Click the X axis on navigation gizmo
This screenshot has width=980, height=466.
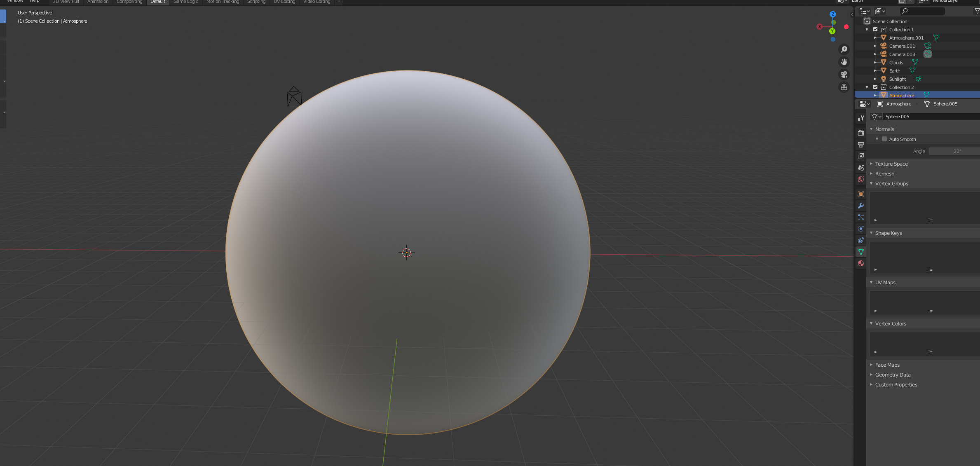pyautogui.click(x=820, y=27)
